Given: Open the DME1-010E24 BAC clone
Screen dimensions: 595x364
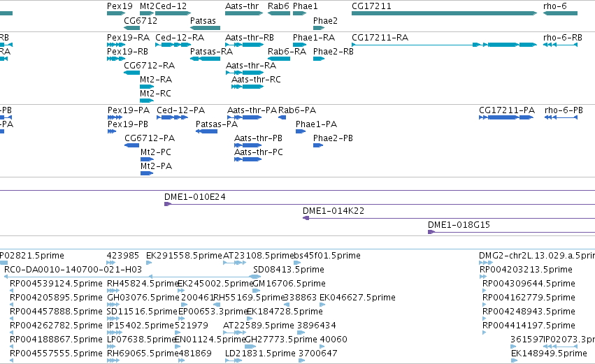Looking at the screenshot, I should 380,205.
